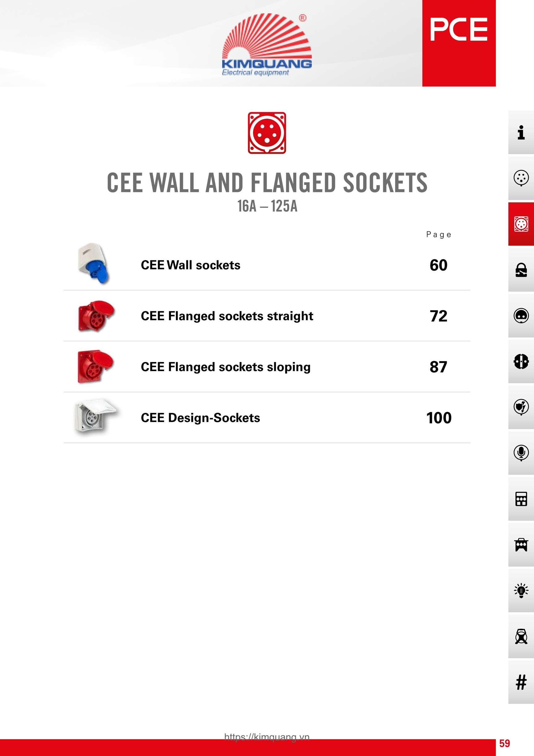Click the hash symbol index tab
Viewport: 534px width, 756px height.
point(521,682)
